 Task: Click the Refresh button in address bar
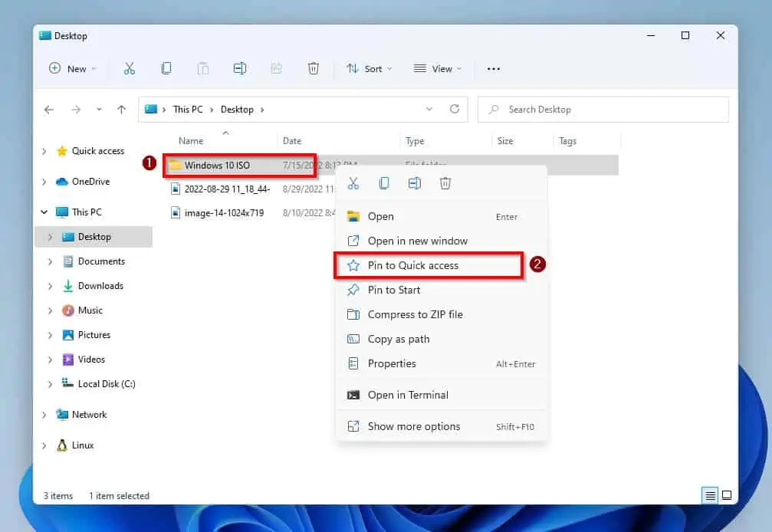(455, 109)
